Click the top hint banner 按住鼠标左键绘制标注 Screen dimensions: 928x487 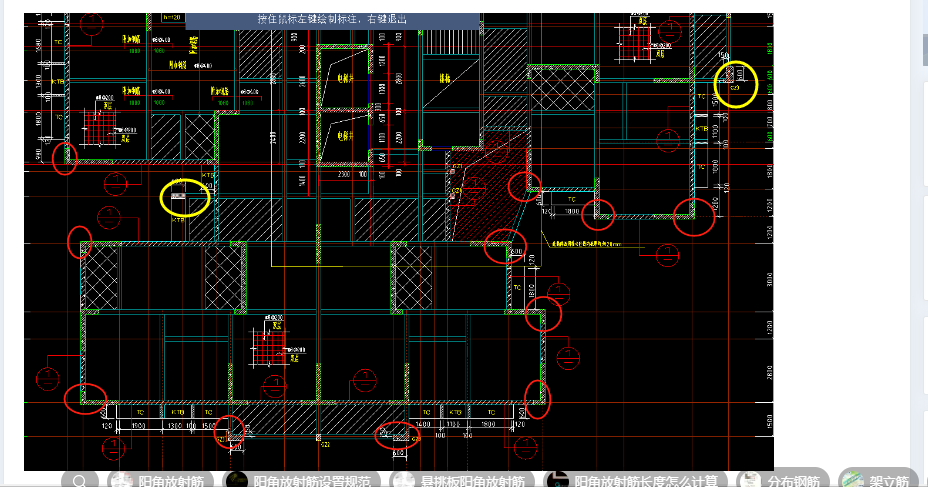pyautogui.click(x=332, y=20)
